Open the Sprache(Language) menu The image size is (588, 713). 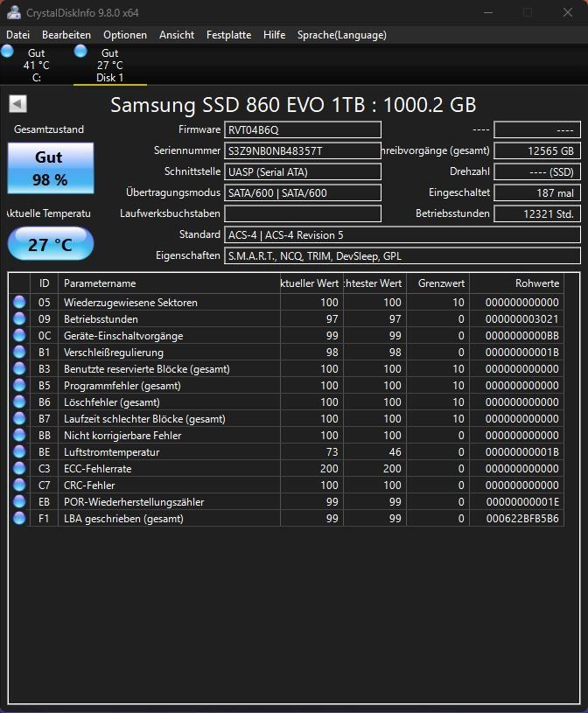pyautogui.click(x=342, y=35)
